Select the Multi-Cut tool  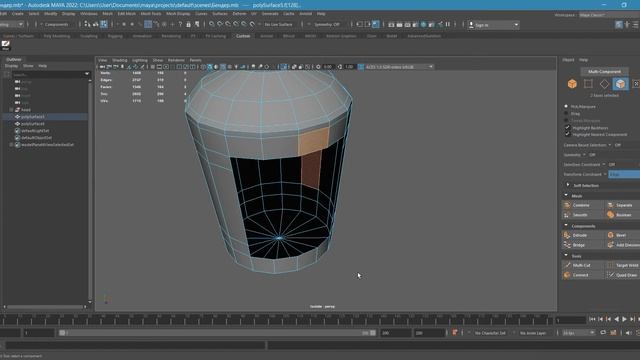pyautogui.click(x=582, y=265)
